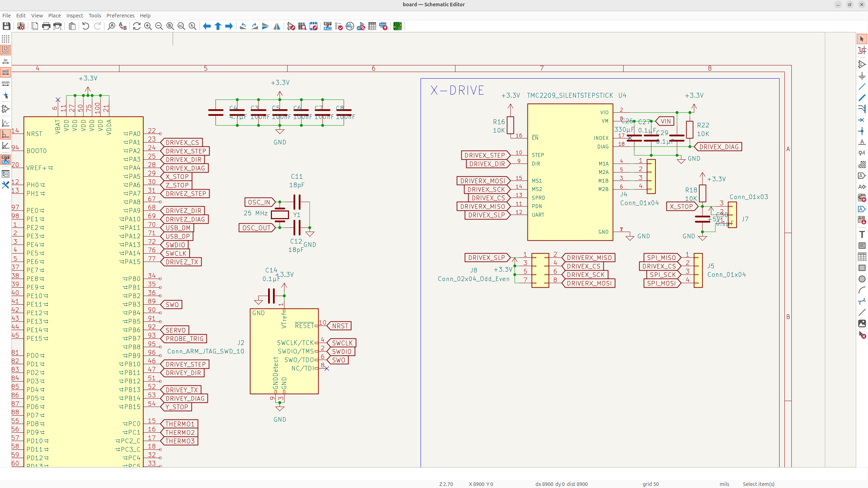Open the Place menu
Screen dimensions: 868x488
tap(54, 16)
